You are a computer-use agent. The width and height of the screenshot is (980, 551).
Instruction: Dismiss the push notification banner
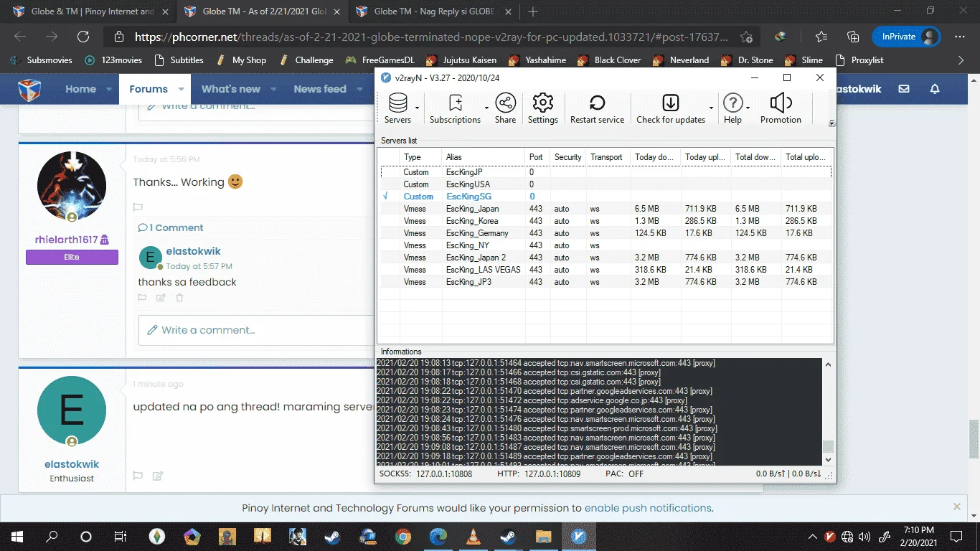coord(956,507)
